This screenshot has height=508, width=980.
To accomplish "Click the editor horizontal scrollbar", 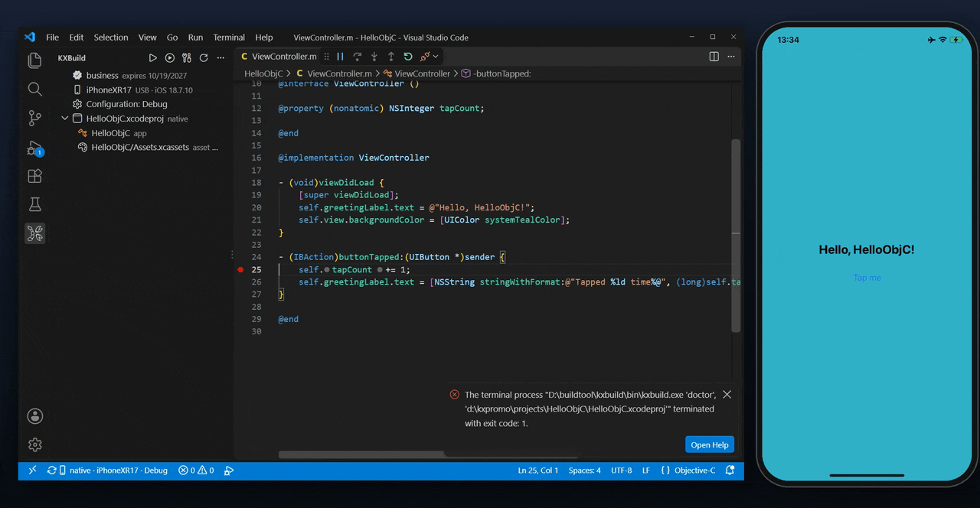I will point(363,454).
